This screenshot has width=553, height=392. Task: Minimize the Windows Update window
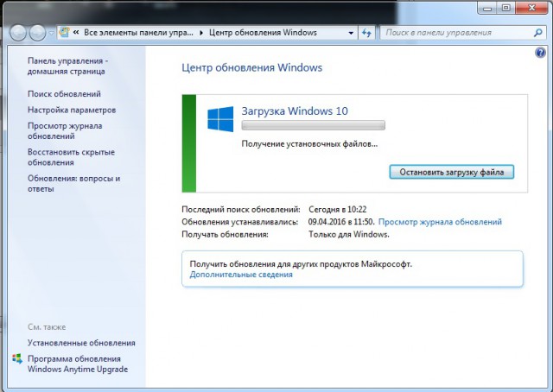(487, 8)
